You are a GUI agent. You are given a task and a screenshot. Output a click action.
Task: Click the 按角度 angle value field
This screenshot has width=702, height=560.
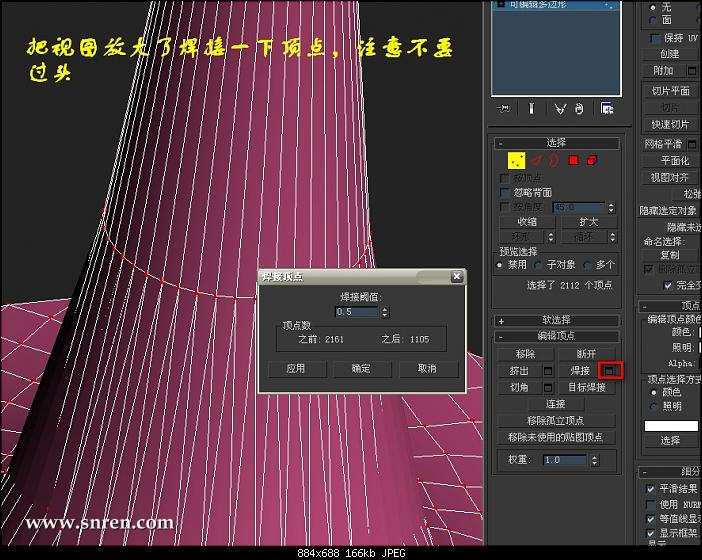click(x=579, y=208)
